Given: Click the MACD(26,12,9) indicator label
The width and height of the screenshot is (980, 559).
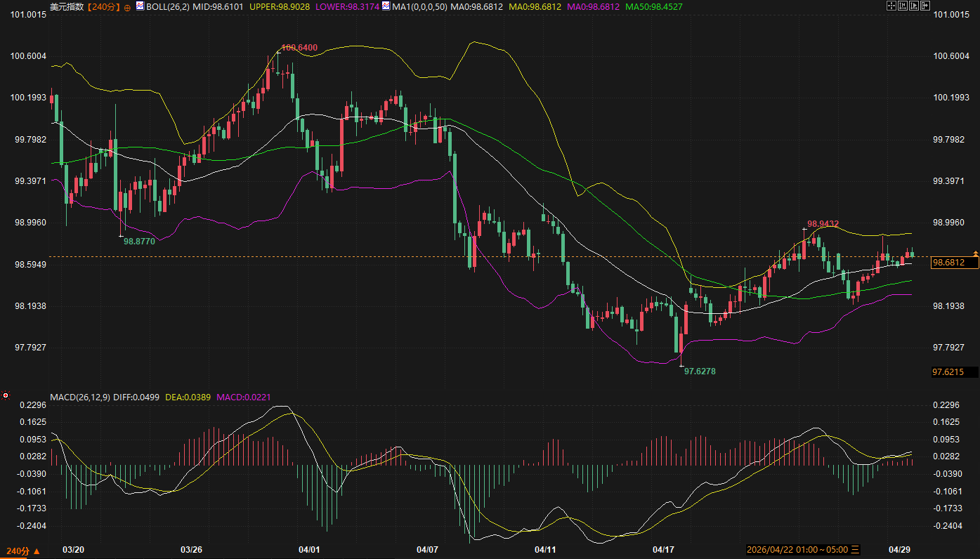Looking at the screenshot, I should [78, 397].
